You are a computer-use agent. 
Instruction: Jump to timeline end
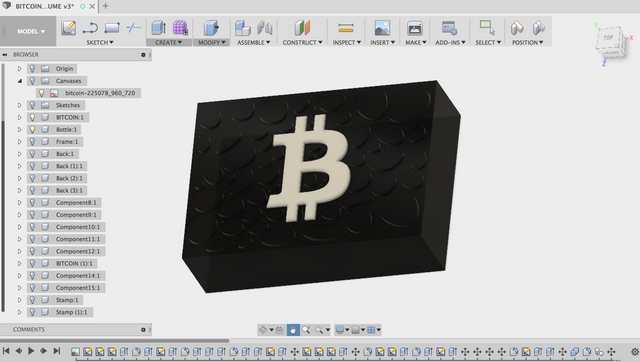click(57, 351)
